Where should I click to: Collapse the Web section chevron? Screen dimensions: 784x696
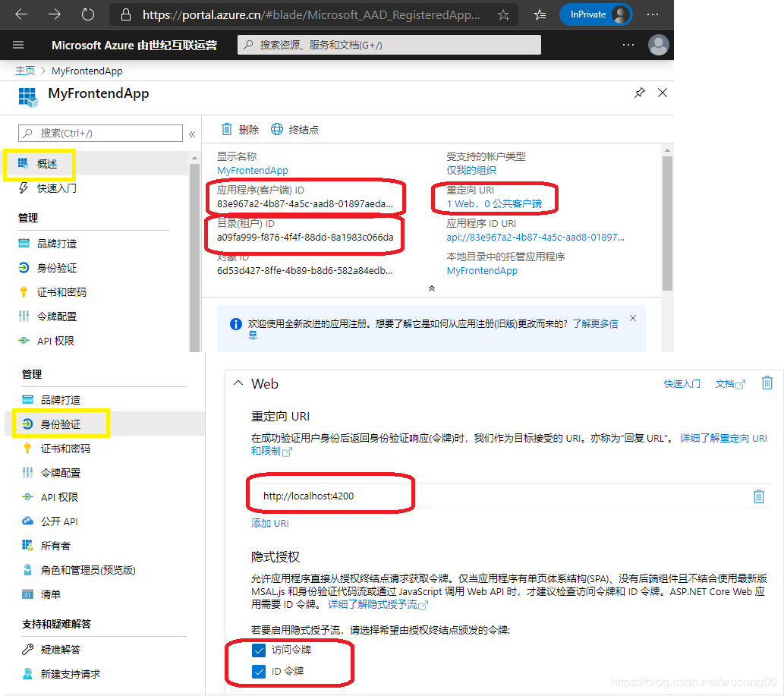coord(238,383)
